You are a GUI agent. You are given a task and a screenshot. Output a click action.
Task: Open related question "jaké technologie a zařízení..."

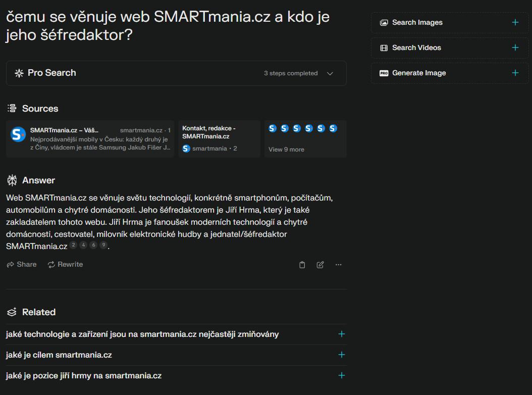point(142,334)
